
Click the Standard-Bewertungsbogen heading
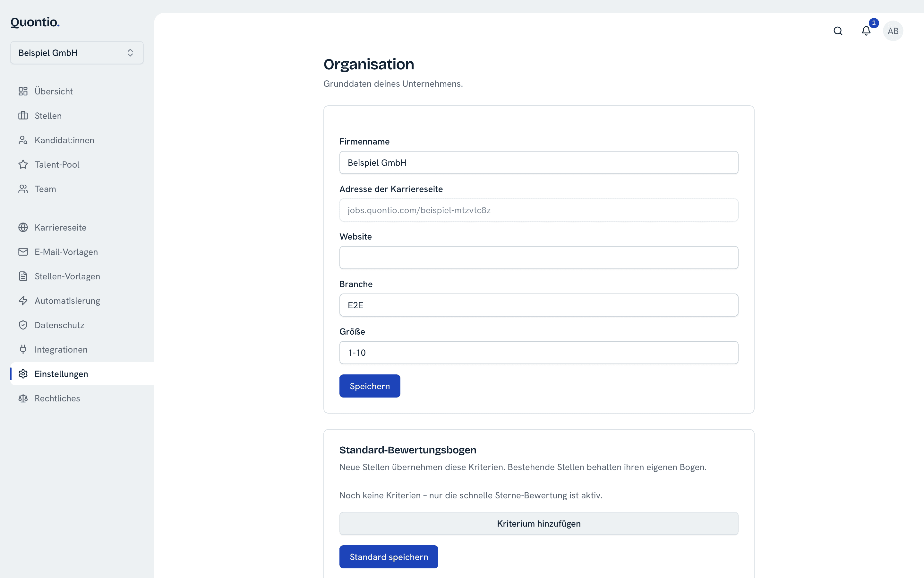(408, 450)
